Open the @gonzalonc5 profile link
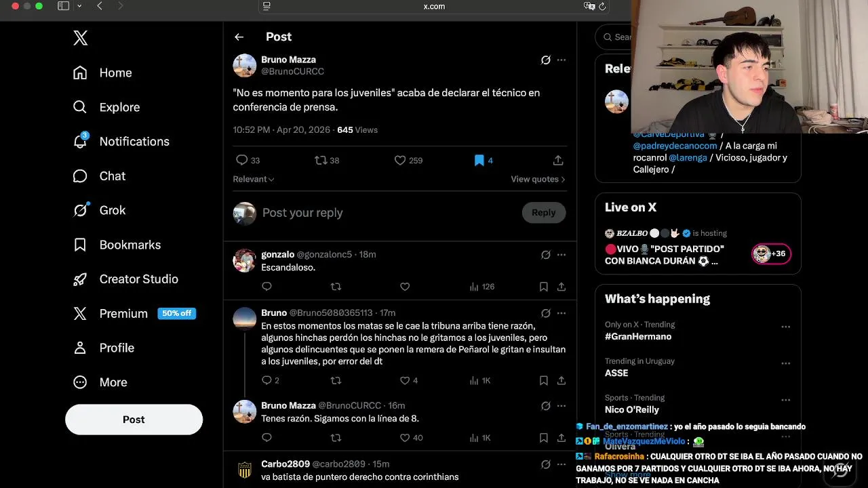The width and height of the screenshot is (868, 488). [x=324, y=254]
